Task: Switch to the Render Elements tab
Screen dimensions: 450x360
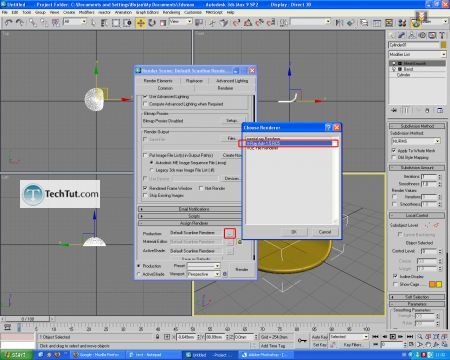Action: click(x=158, y=81)
